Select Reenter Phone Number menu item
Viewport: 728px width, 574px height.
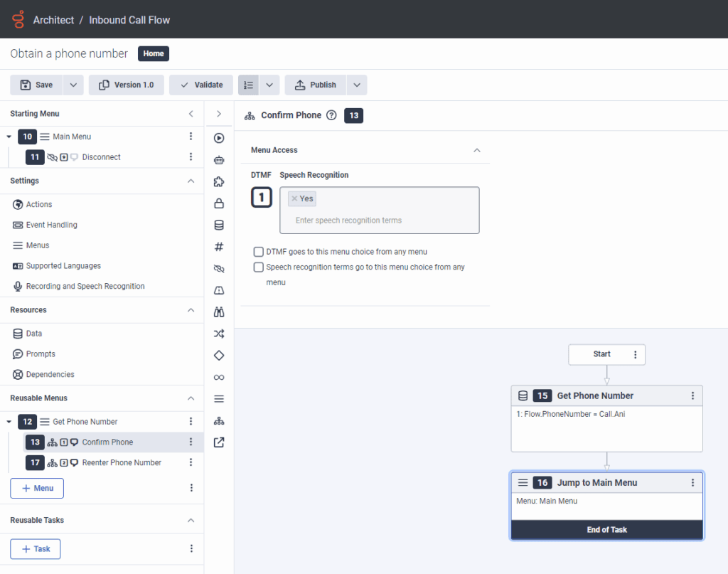pyautogui.click(x=121, y=462)
